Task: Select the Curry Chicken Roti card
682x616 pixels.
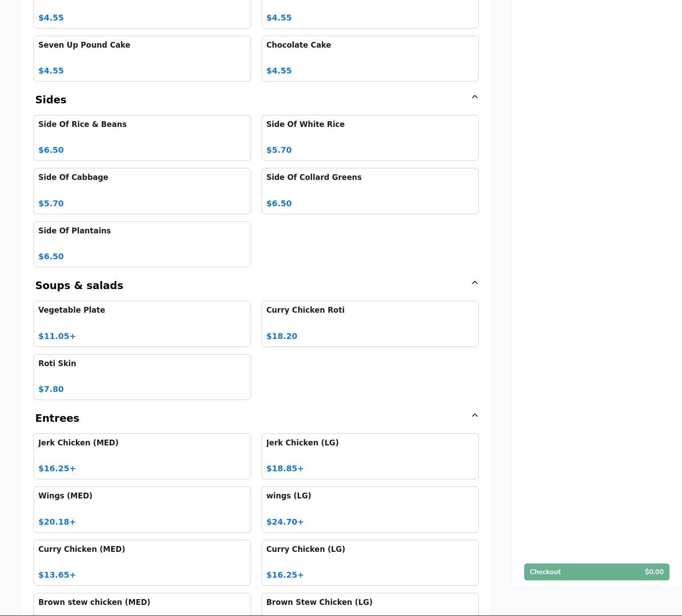Action: [x=370, y=323]
